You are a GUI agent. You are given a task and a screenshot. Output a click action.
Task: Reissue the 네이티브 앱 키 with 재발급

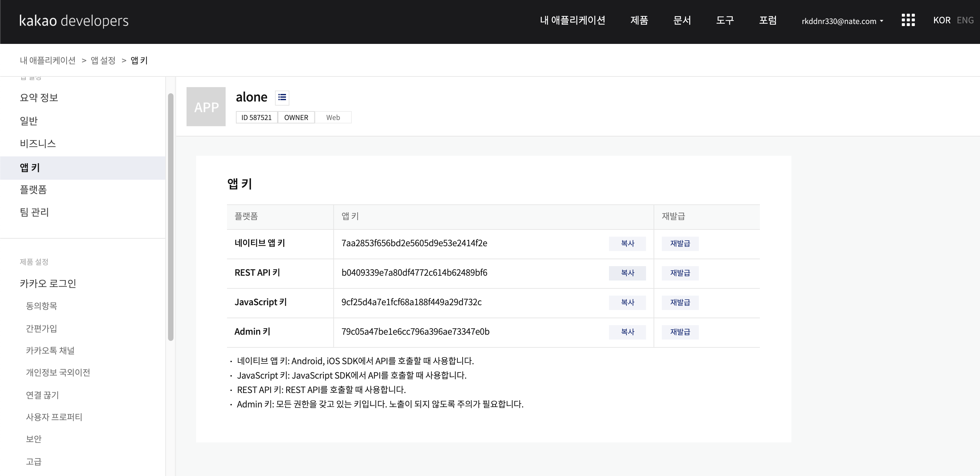point(680,243)
